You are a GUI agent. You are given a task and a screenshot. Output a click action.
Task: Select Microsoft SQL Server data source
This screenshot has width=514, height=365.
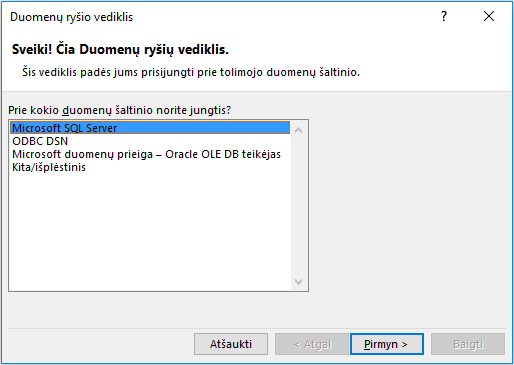click(150, 128)
